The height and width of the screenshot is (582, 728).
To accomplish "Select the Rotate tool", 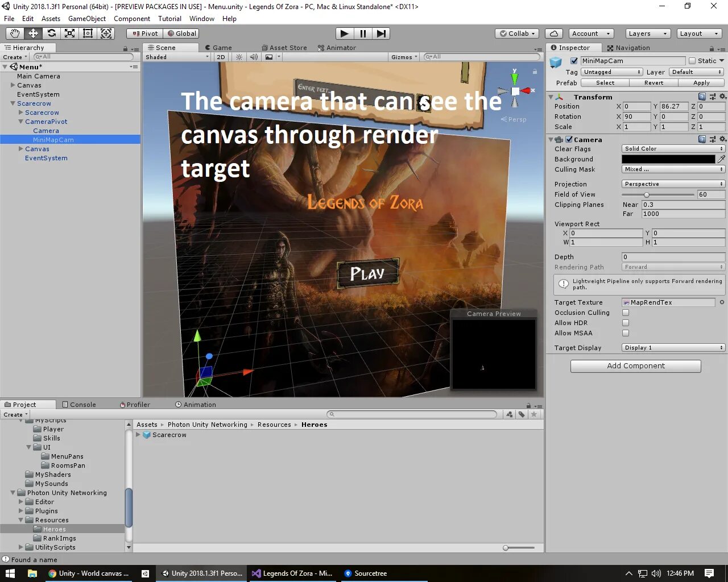I will pos(51,34).
